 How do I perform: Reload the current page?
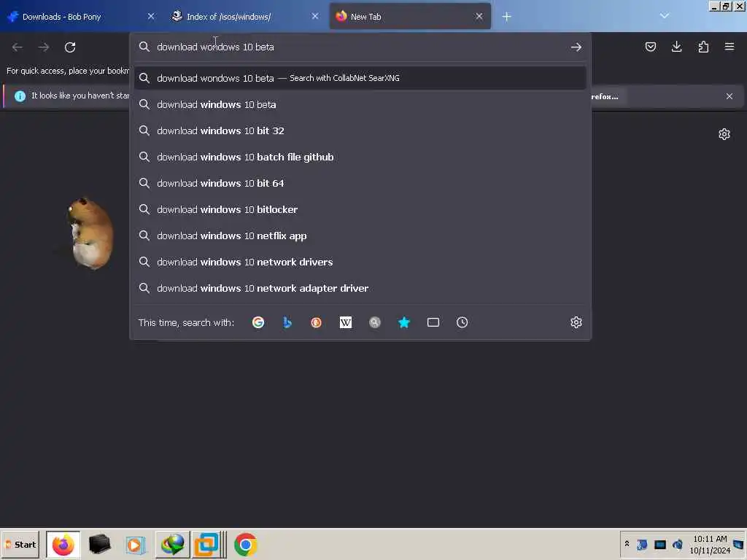pos(70,47)
